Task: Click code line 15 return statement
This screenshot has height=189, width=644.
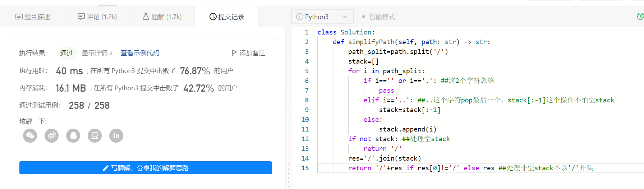Action: [359, 168]
